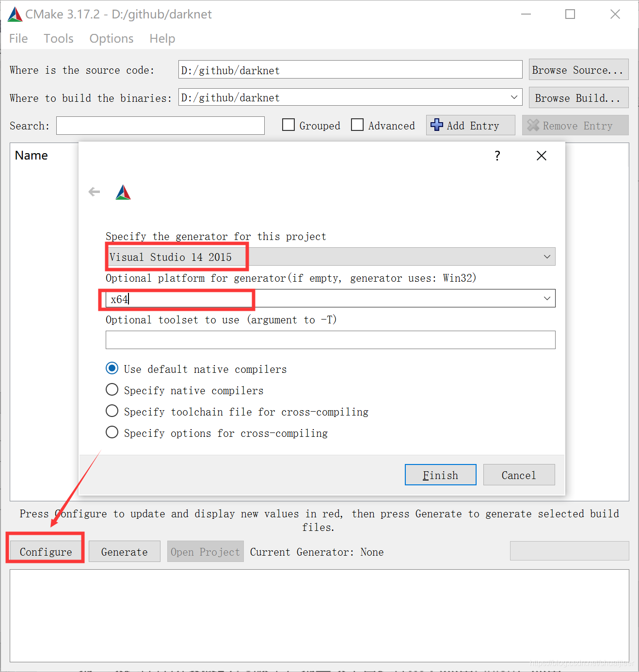Click the Configure button
This screenshot has height=672, width=639.
click(46, 552)
